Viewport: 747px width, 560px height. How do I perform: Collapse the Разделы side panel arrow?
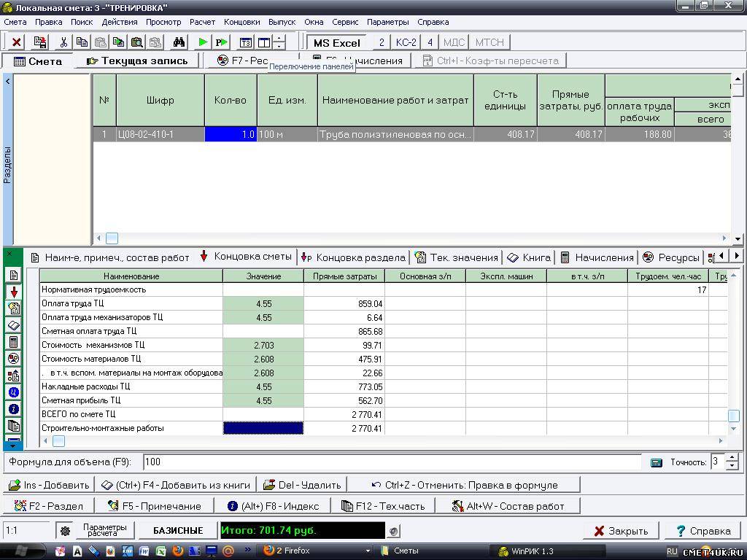click(8, 82)
